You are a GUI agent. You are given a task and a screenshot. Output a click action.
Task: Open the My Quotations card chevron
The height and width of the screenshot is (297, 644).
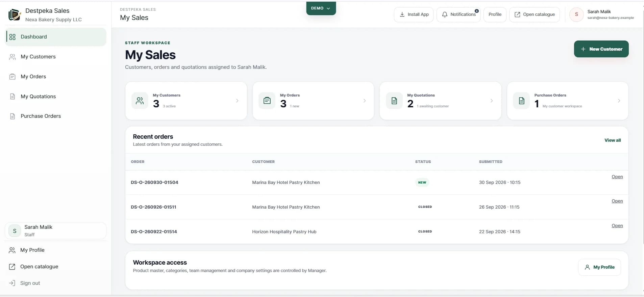(492, 101)
